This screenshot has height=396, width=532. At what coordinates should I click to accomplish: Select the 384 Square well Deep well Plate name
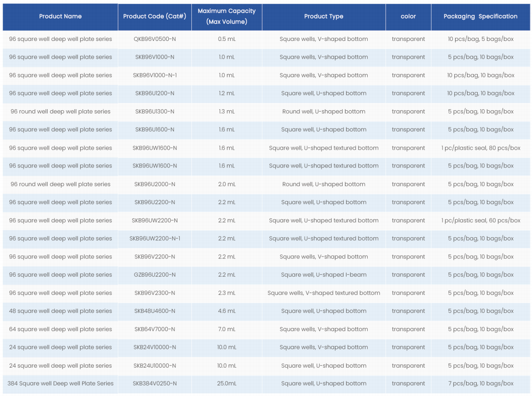(60, 383)
